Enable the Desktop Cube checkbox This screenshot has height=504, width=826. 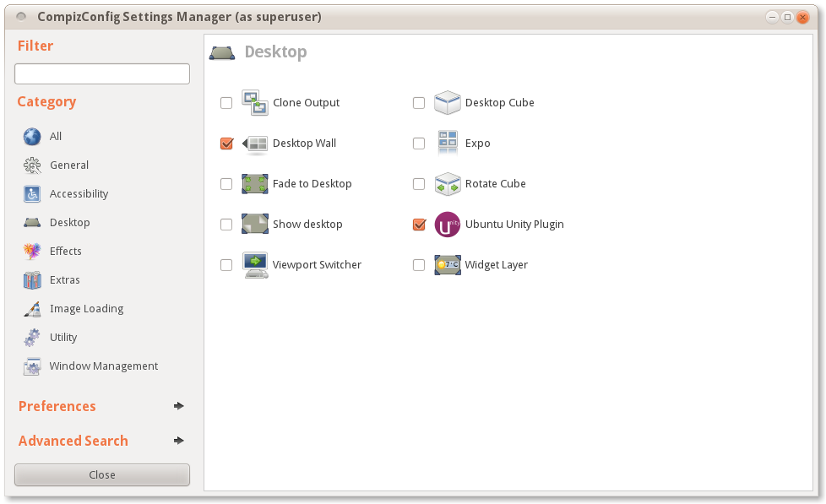[419, 103]
